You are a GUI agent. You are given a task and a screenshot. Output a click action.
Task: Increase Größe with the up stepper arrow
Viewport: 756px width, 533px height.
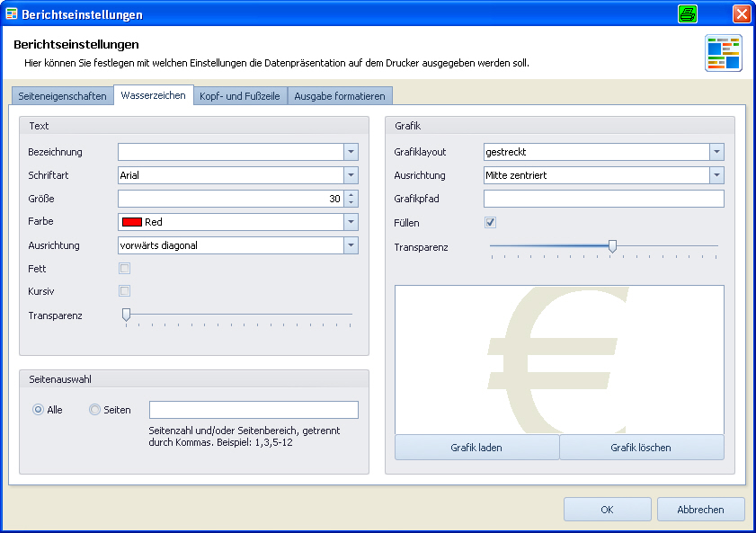(x=351, y=195)
